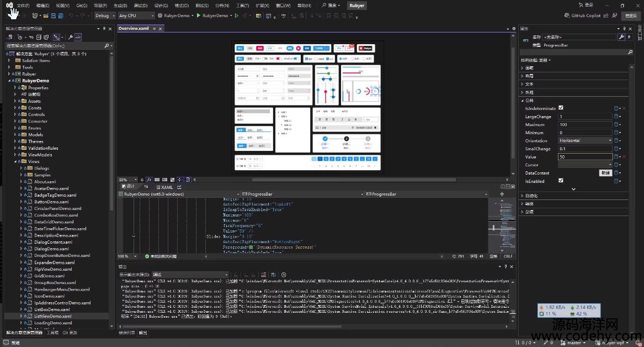
Task: Click designer horizontal scrollbar
Action: click(354, 180)
